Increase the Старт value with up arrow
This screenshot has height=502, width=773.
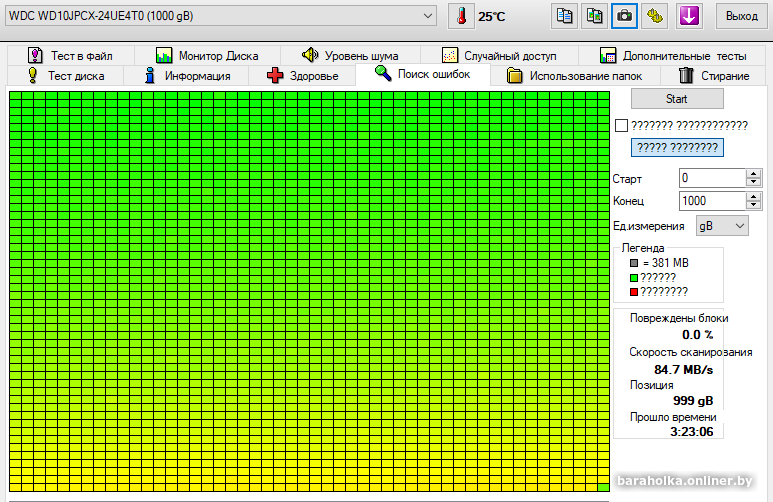[x=753, y=173]
